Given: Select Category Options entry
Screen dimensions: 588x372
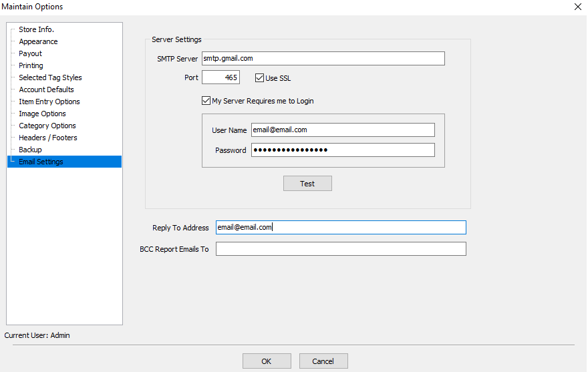Looking at the screenshot, I should click(x=47, y=126).
